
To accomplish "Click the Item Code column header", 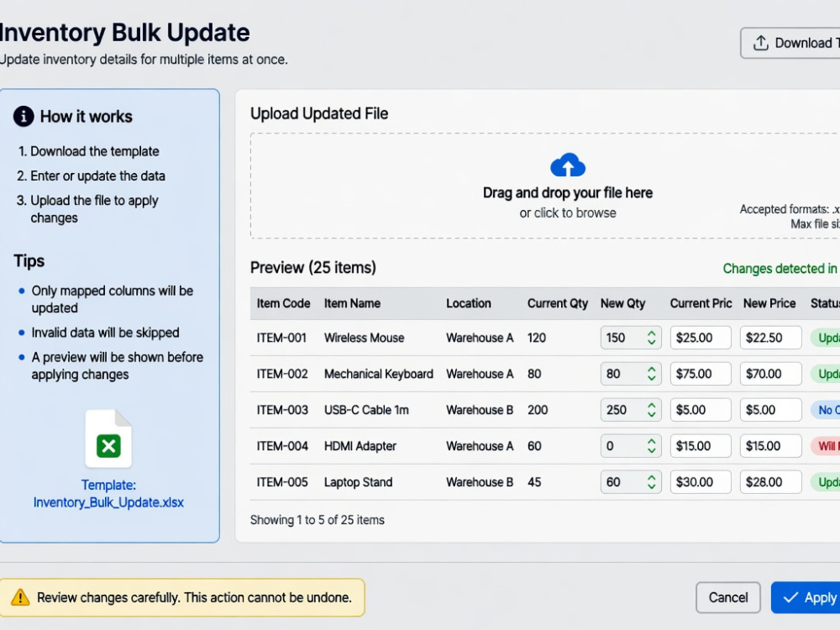I will point(283,303).
